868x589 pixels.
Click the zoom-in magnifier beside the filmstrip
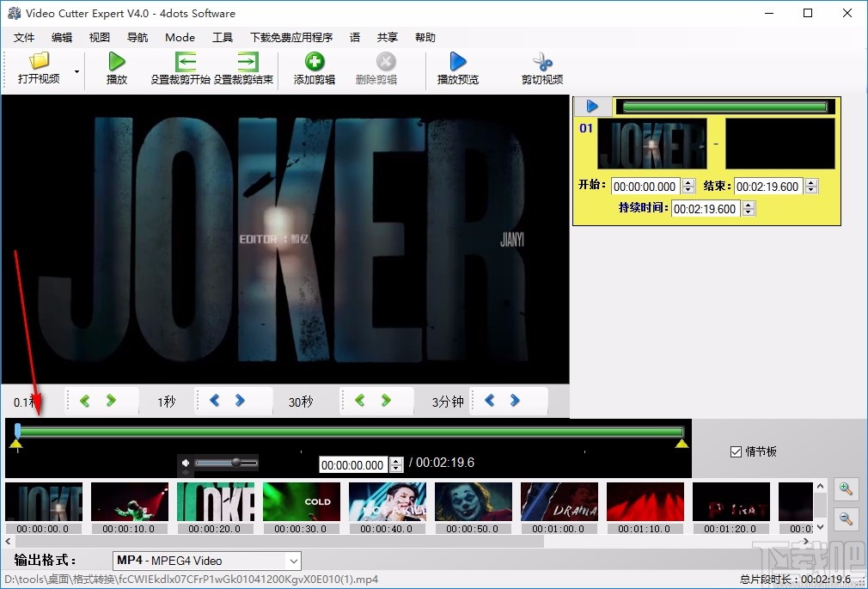[x=847, y=488]
